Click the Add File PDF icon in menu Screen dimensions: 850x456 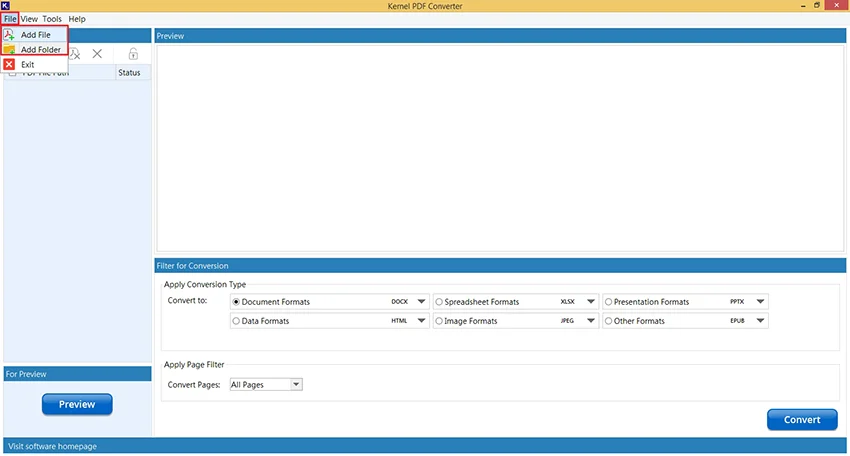[x=9, y=35]
